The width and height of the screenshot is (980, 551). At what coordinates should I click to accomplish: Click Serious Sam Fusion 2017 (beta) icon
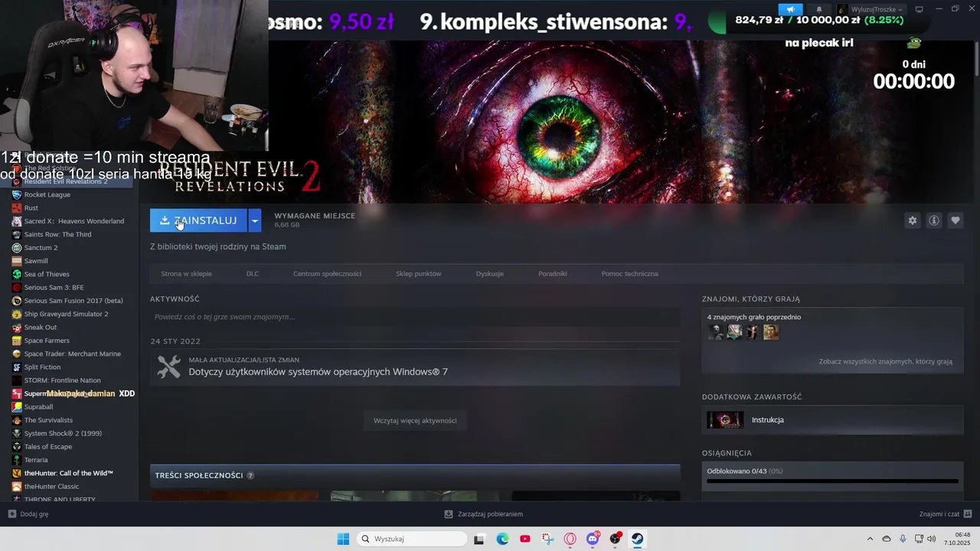[17, 301]
